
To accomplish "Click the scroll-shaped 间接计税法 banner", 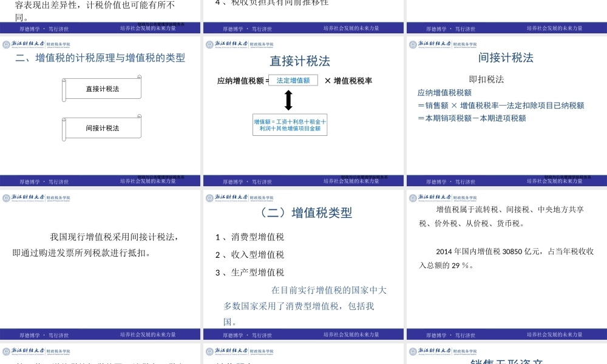I will point(101,127).
